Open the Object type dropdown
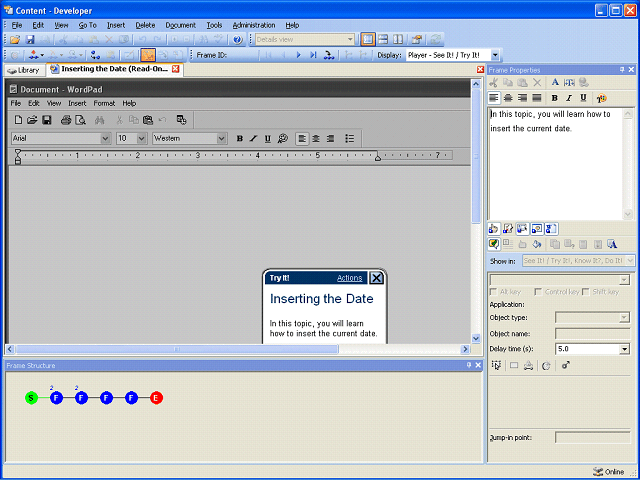 tap(624, 318)
